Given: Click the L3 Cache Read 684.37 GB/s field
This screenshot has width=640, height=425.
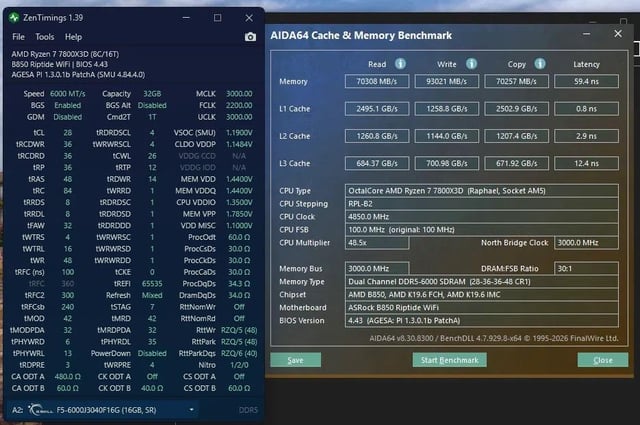Looking at the screenshot, I should coord(377,163).
